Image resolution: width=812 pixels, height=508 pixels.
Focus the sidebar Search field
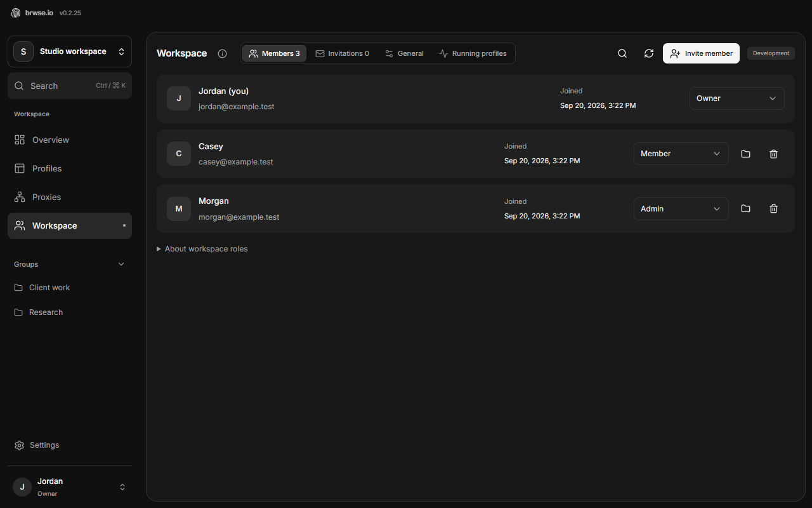coord(70,86)
